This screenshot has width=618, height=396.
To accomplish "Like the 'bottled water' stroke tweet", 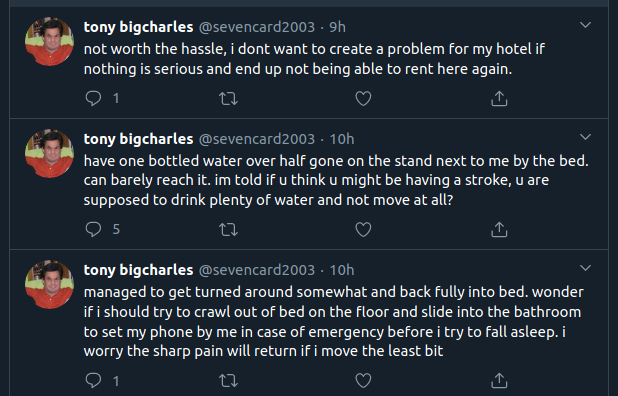I will pyautogui.click(x=363, y=229).
